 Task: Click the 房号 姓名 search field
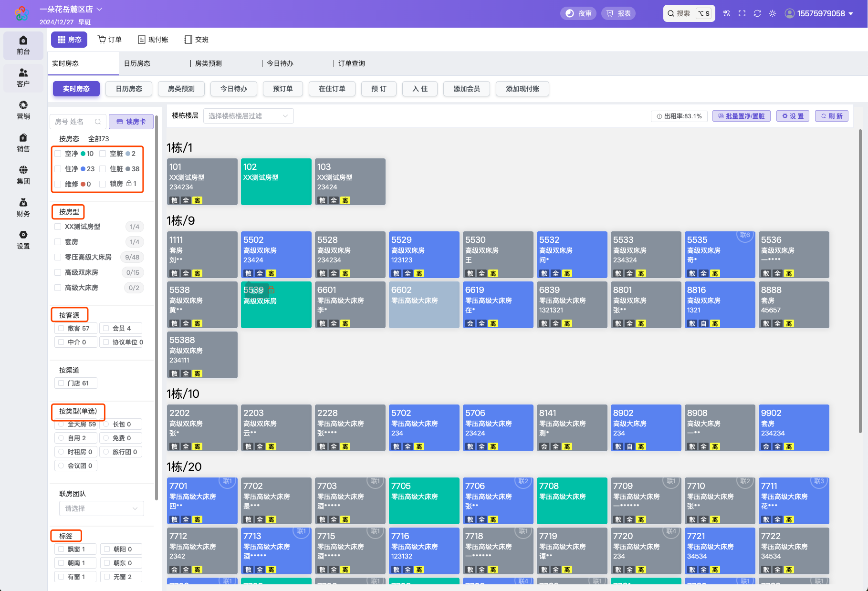(74, 122)
